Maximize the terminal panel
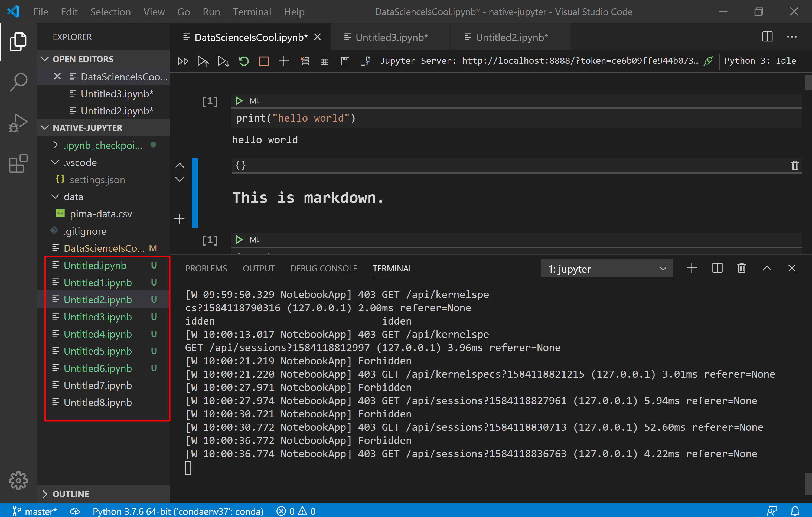Image resolution: width=812 pixels, height=517 pixels. point(767,268)
